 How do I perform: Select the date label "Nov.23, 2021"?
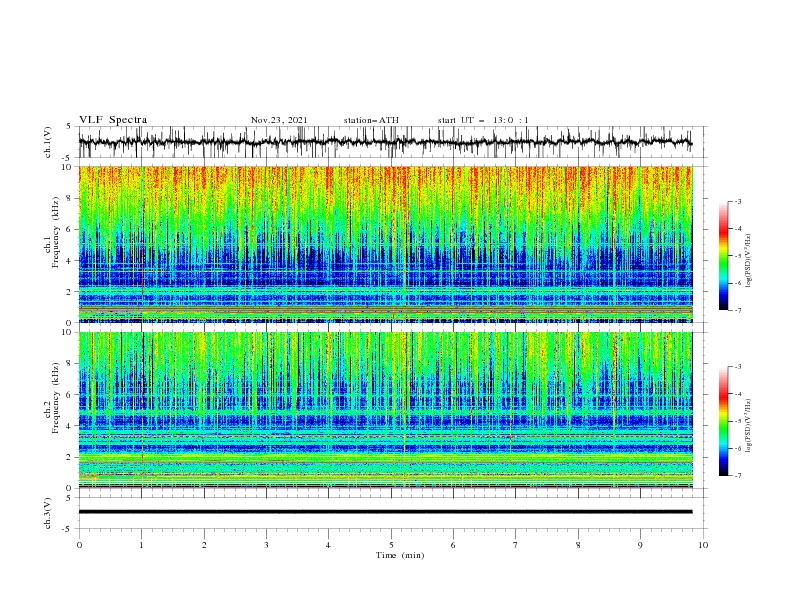[279, 120]
